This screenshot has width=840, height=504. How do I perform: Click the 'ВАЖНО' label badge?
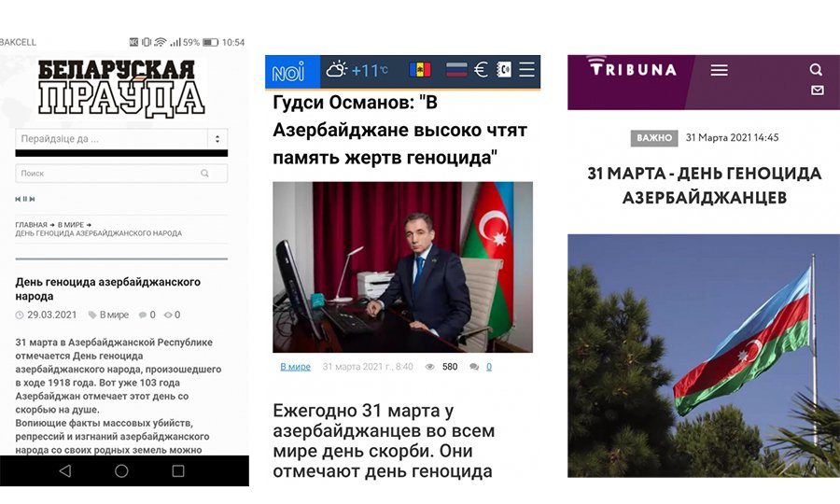654,138
